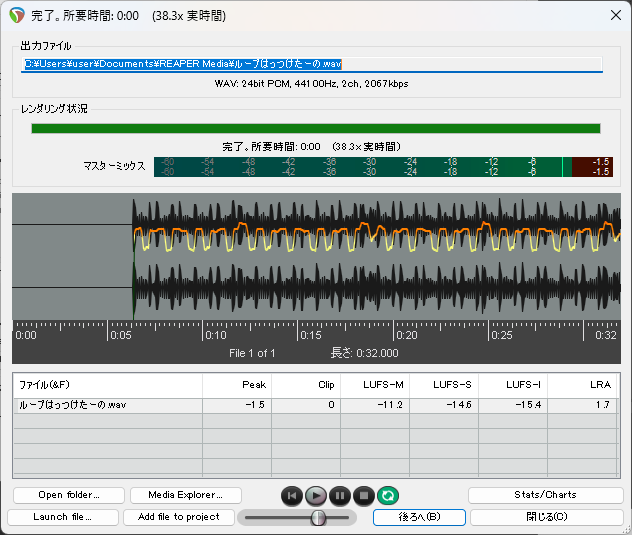The width and height of the screenshot is (632, 535).
Task: Toggle the green loop repeat button
Action: coord(388,495)
